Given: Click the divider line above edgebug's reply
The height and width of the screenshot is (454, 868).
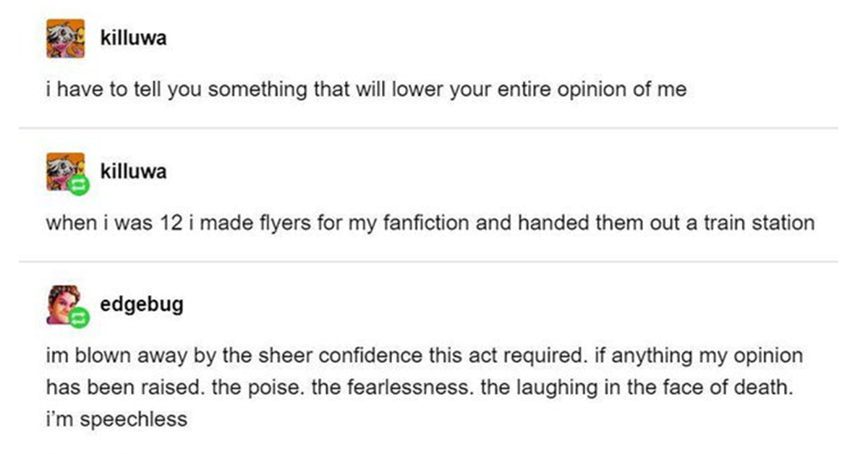Looking at the screenshot, I should (428, 261).
